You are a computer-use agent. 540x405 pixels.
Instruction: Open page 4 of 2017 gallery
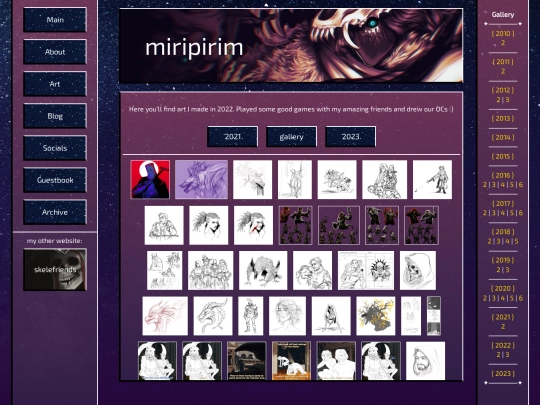[503, 213]
